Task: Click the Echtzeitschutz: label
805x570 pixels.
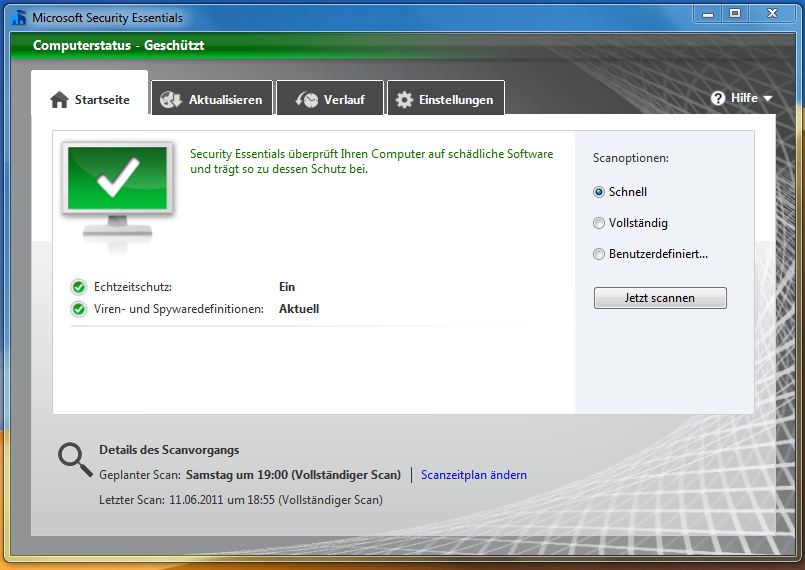Action: click(132, 287)
